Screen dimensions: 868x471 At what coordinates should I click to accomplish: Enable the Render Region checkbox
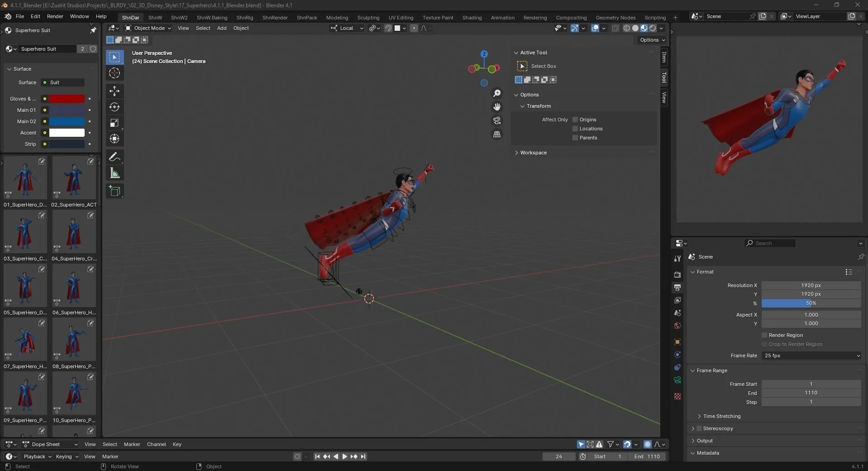pyautogui.click(x=764, y=335)
